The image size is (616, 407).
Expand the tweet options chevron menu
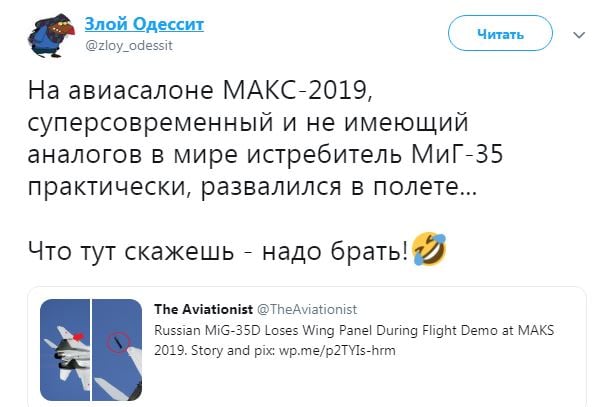tap(579, 35)
